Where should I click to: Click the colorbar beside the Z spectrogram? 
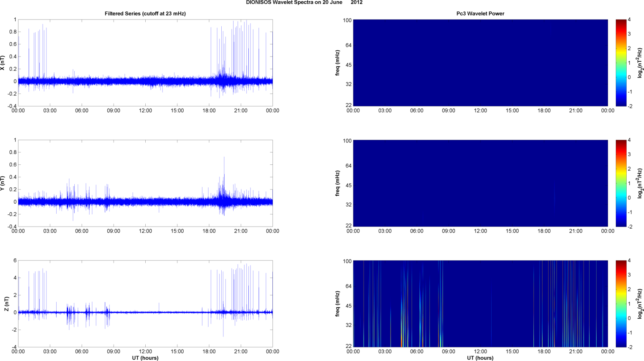tap(621, 304)
